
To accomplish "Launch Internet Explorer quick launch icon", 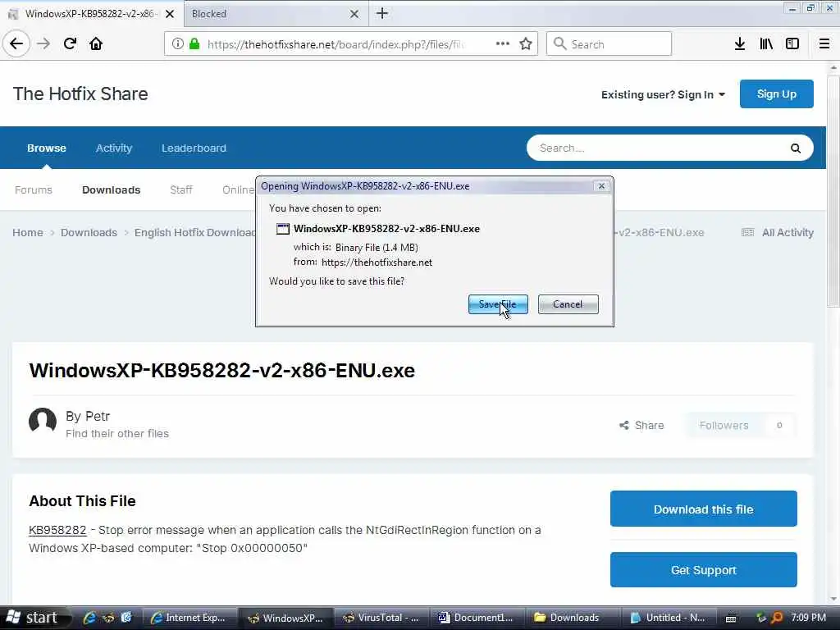I will [x=89, y=618].
